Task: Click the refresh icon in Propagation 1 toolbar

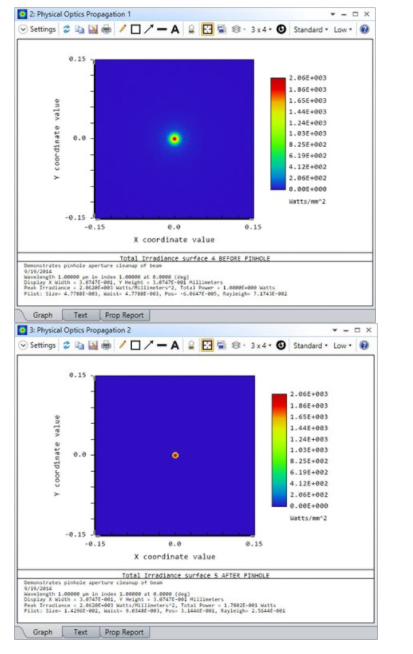Action: click(x=67, y=30)
